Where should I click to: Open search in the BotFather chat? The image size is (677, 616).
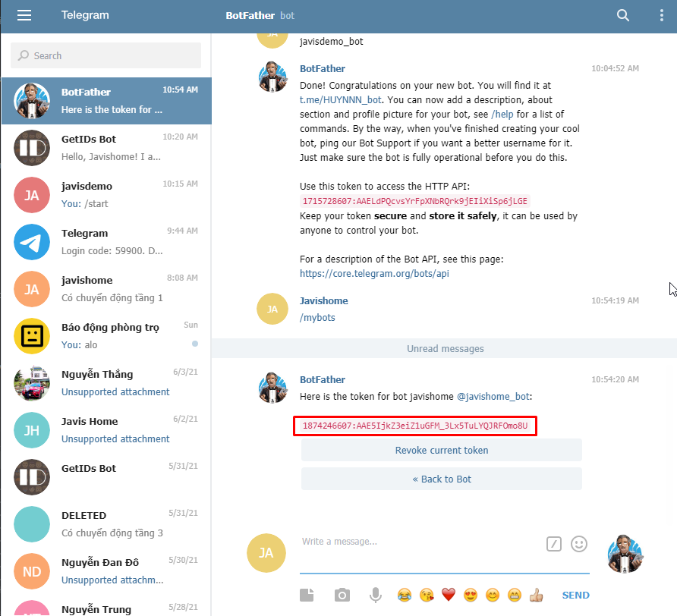click(622, 15)
